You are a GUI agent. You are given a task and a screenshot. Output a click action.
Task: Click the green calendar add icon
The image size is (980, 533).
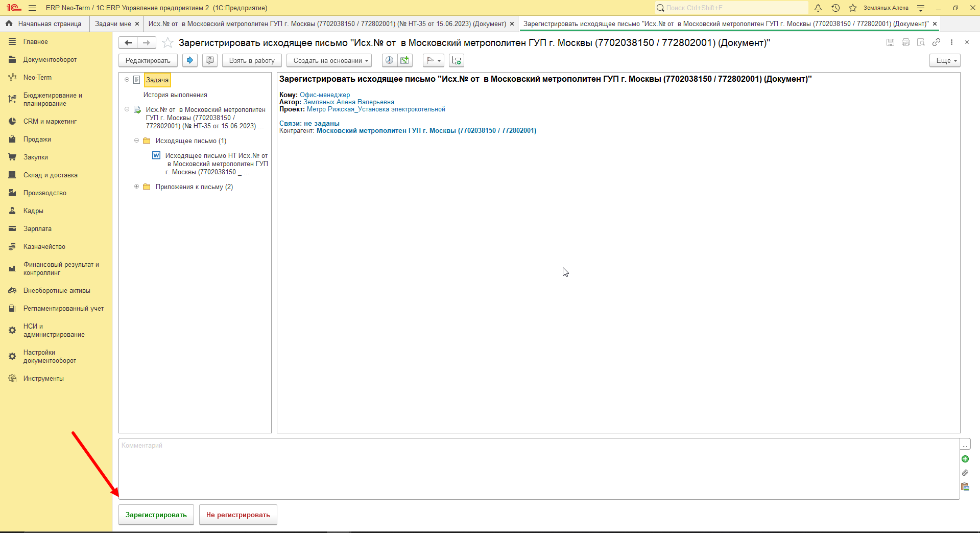[405, 60]
